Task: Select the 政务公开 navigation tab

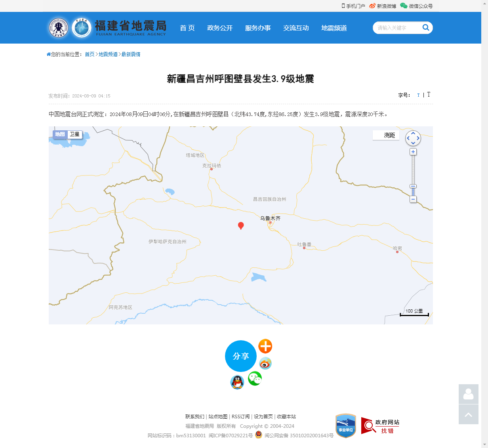Action: click(x=220, y=28)
